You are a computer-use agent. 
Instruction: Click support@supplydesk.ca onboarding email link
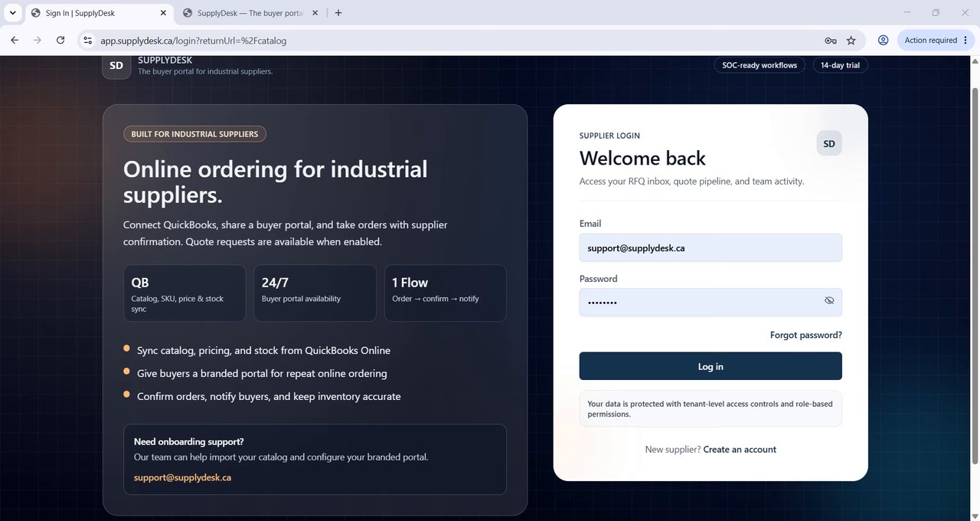click(x=182, y=477)
